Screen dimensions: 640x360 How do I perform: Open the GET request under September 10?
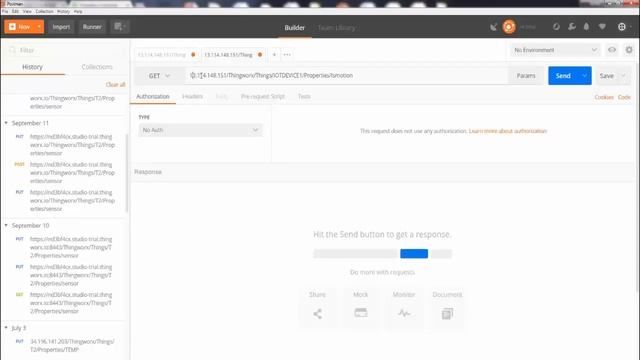click(x=65, y=303)
